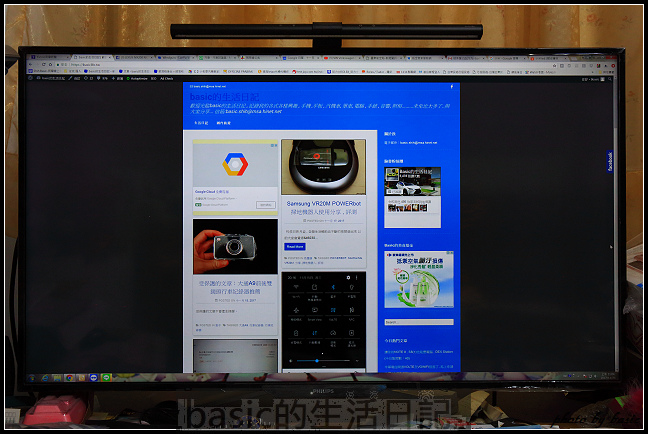Image resolution: width=648 pixels, height=434 pixels.
Task: Open the hand-held camera thumbnail post
Action: [x=235, y=246]
